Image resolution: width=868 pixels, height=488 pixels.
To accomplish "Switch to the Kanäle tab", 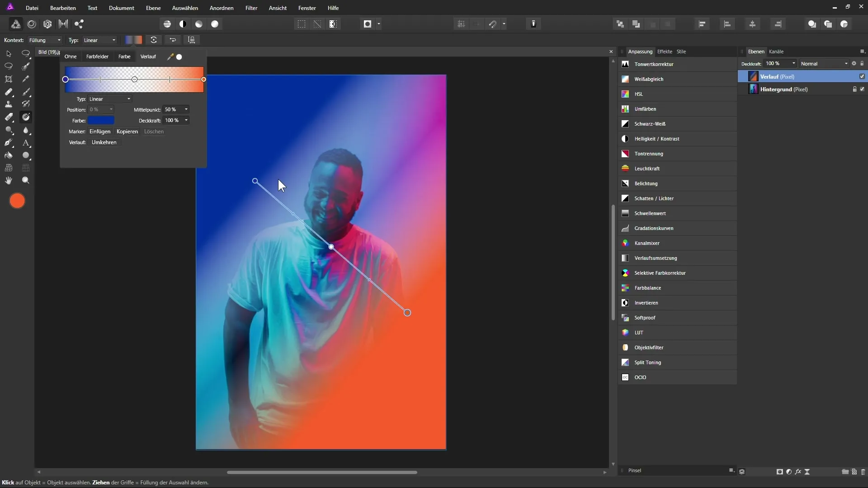I will click(776, 52).
